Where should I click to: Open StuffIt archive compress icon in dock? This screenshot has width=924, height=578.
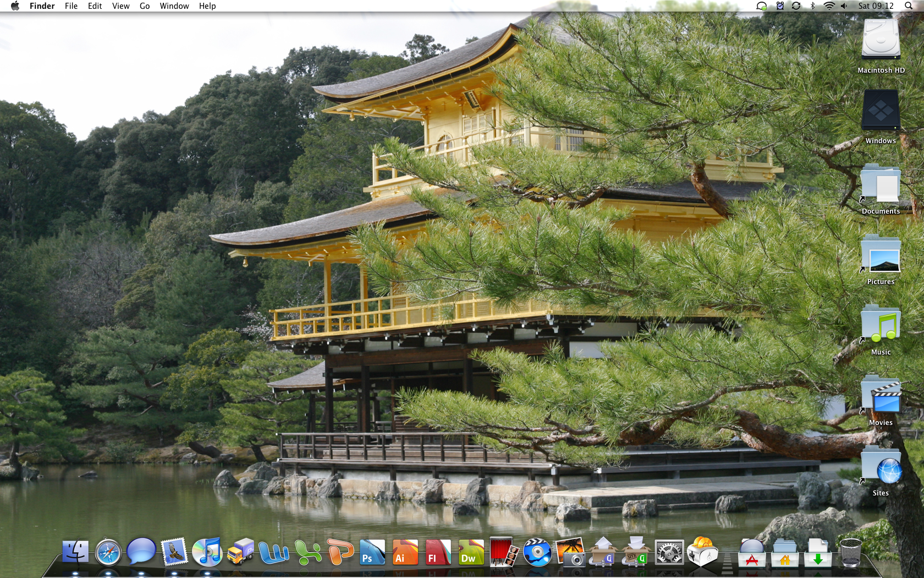[603, 552]
